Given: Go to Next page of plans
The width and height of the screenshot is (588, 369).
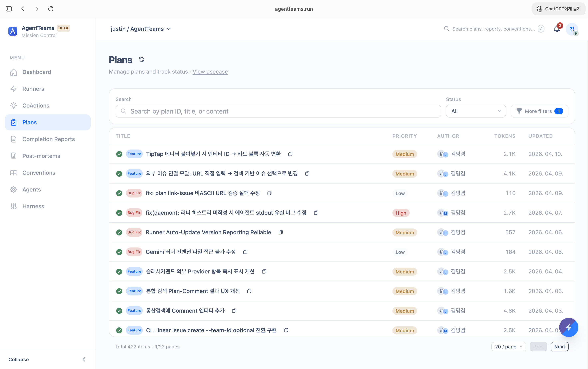Looking at the screenshot, I should 559,347.
